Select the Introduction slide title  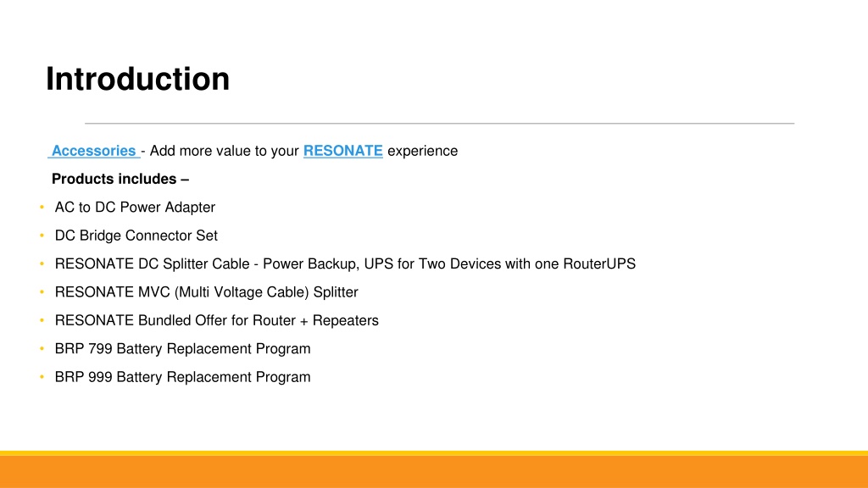(x=137, y=79)
